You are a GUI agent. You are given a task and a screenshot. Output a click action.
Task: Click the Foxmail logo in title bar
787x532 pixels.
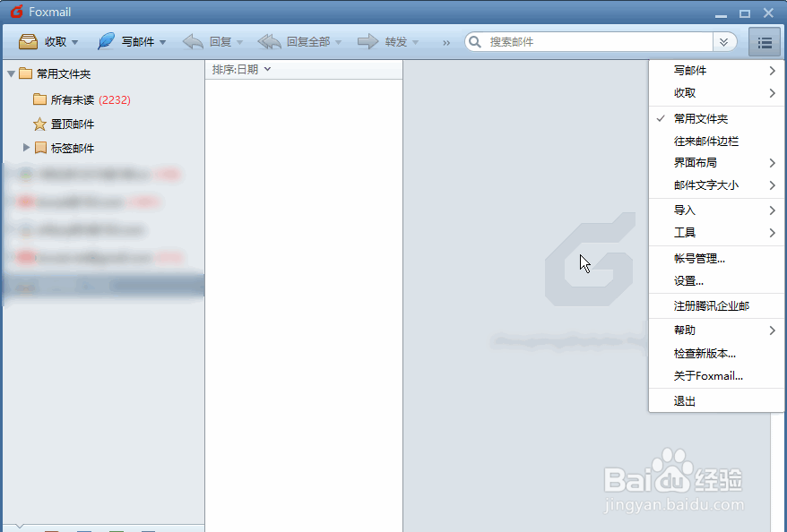click(x=16, y=12)
